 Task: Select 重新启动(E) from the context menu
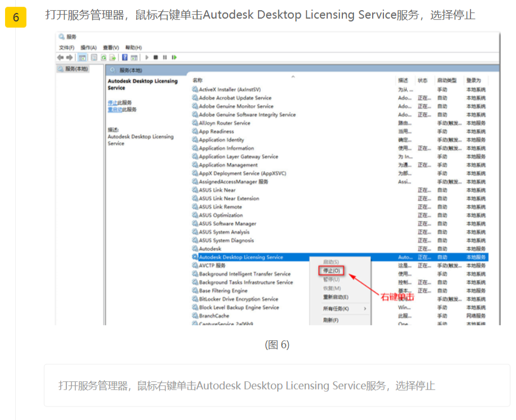click(x=336, y=297)
